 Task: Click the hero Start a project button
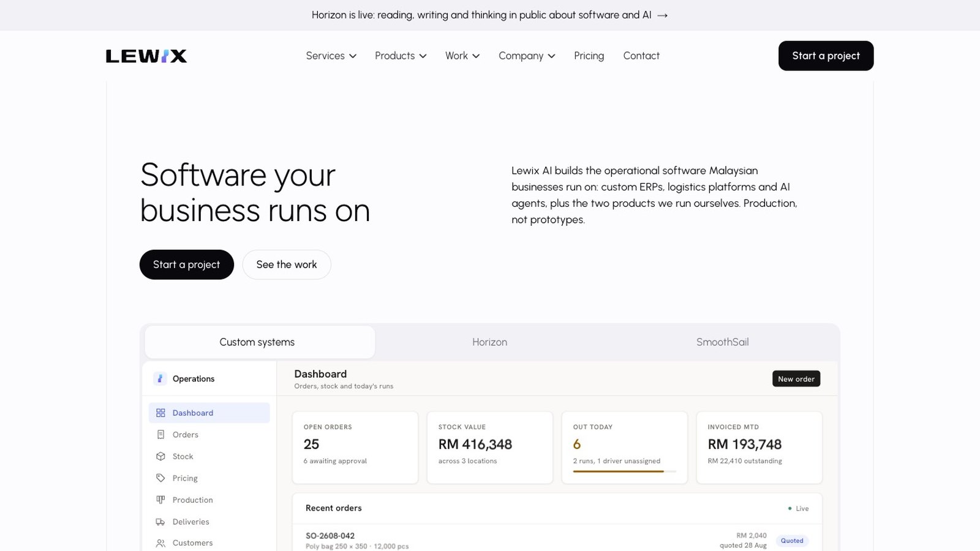187,264
